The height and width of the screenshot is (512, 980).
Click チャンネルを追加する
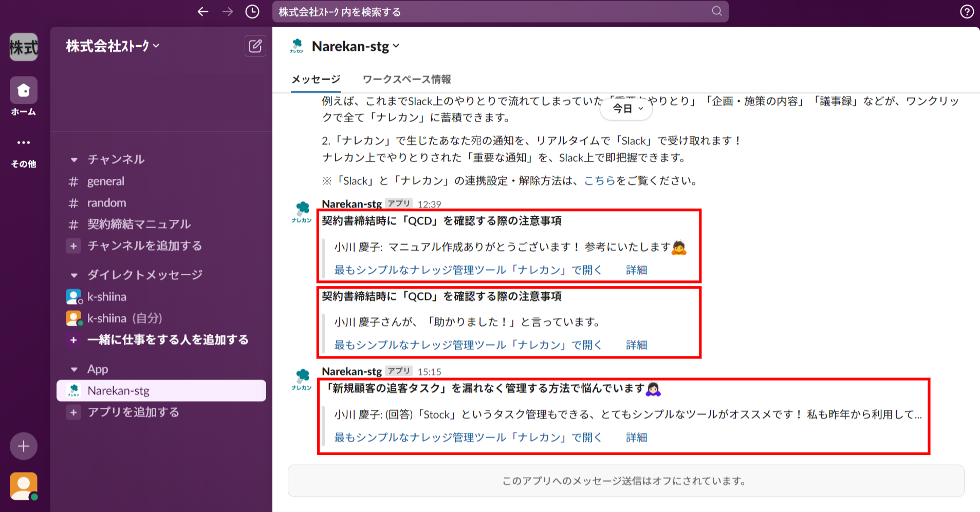(x=144, y=246)
